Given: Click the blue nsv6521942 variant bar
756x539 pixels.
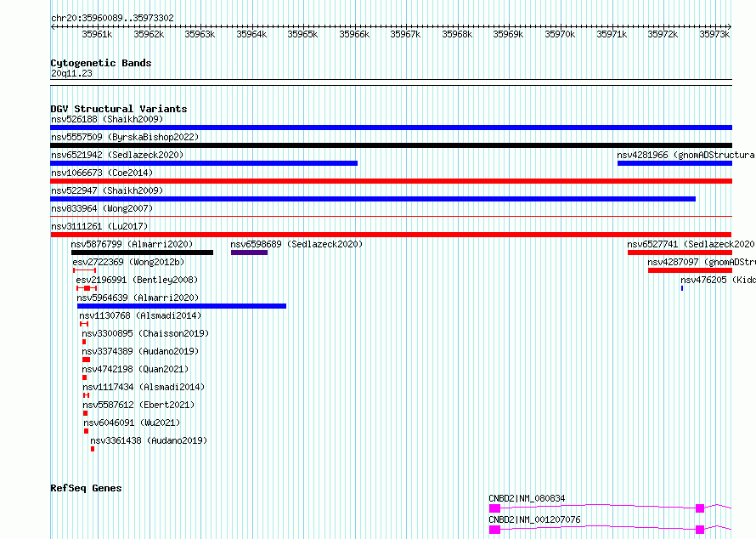Looking at the screenshot, I should coord(204,163).
